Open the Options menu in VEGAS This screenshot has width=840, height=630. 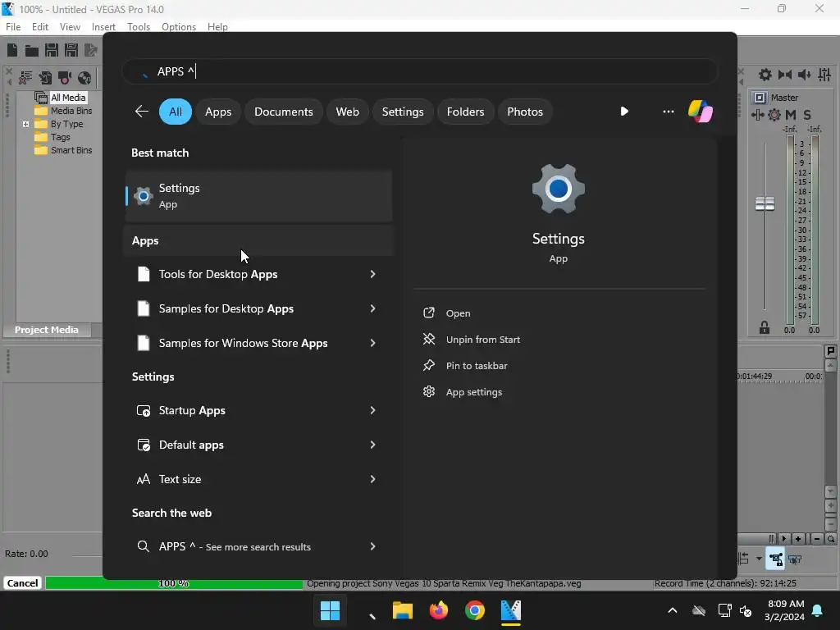click(x=178, y=27)
